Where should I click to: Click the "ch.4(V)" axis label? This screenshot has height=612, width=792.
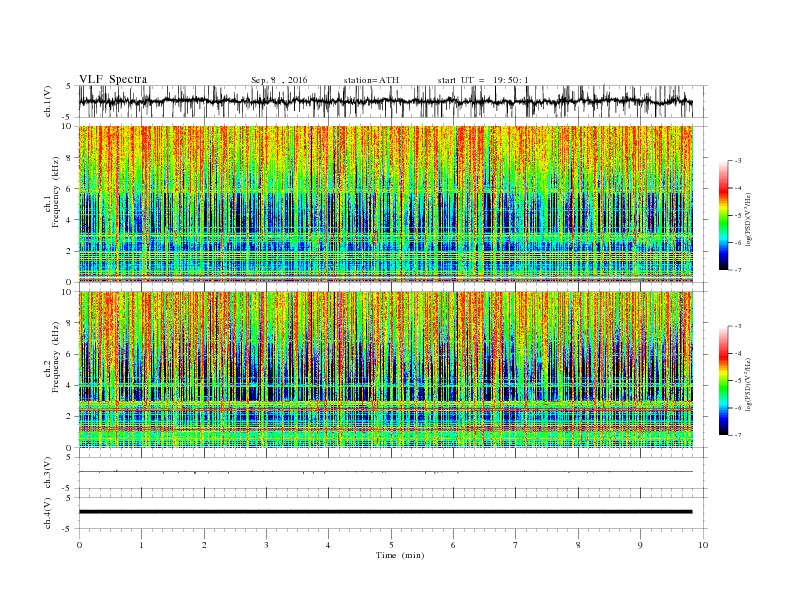click(x=48, y=513)
